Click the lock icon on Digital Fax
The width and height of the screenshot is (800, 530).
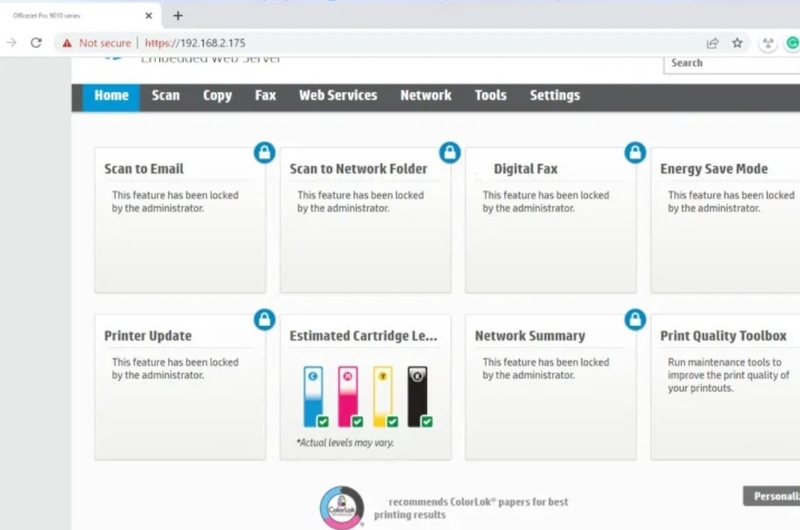click(635, 153)
